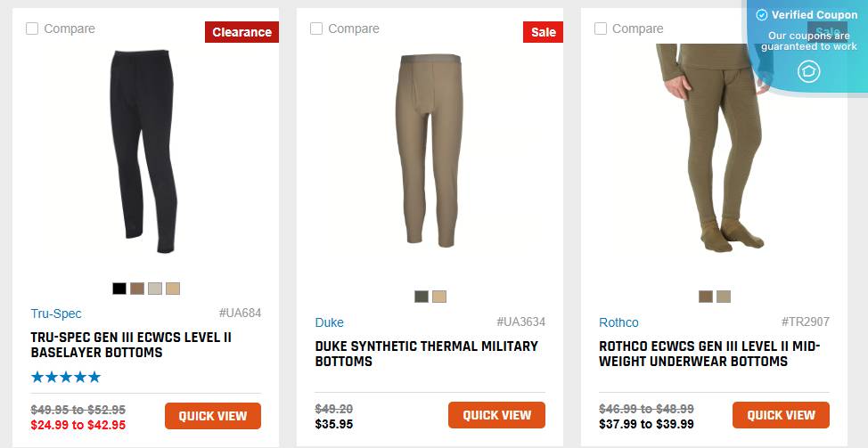Click the five-star rating for Tru-Spec bottoms
Image resolution: width=868 pixels, height=448 pixels.
click(66, 377)
